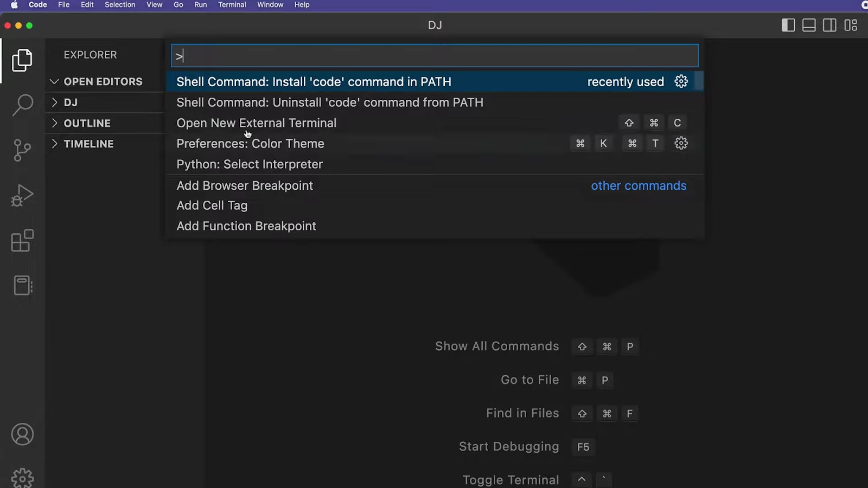Configure keybinding gear for Color Theme command
Screen dimensions: 868x488
[x=681, y=143]
